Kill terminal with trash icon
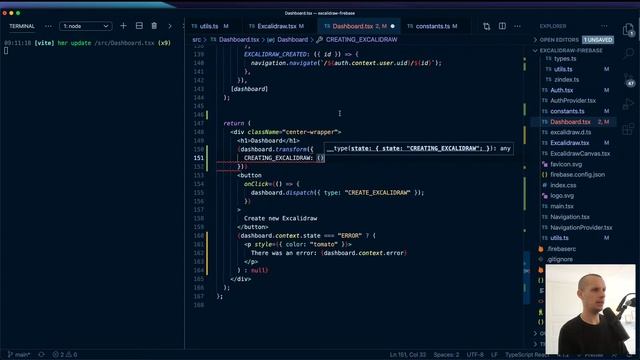640x360 pixels. (154, 26)
